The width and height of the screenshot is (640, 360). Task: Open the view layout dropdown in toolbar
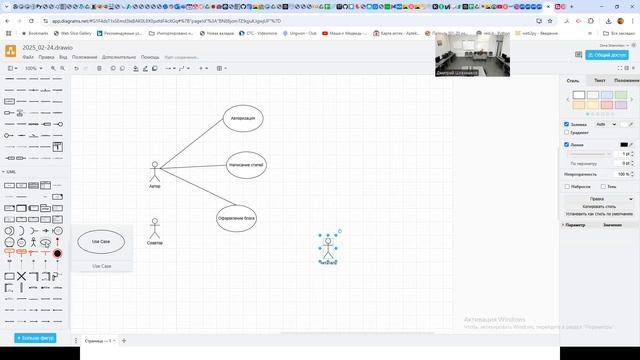point(13,69)
